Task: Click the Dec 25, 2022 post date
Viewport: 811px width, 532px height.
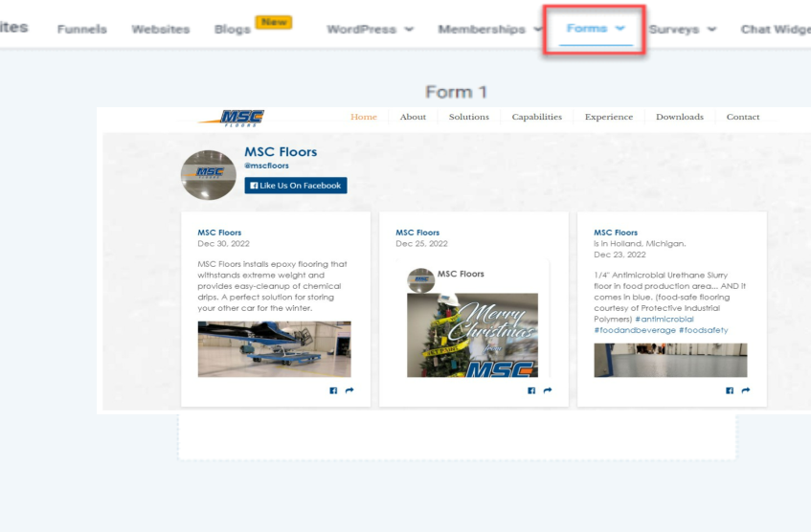Action: pyautogui.click(x=421, y=243)
